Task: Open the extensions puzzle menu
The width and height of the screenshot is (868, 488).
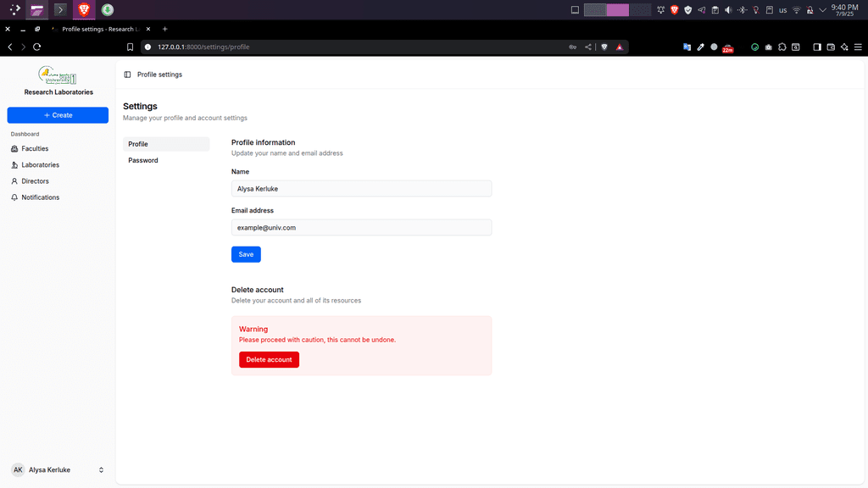Action: (782, 47)
